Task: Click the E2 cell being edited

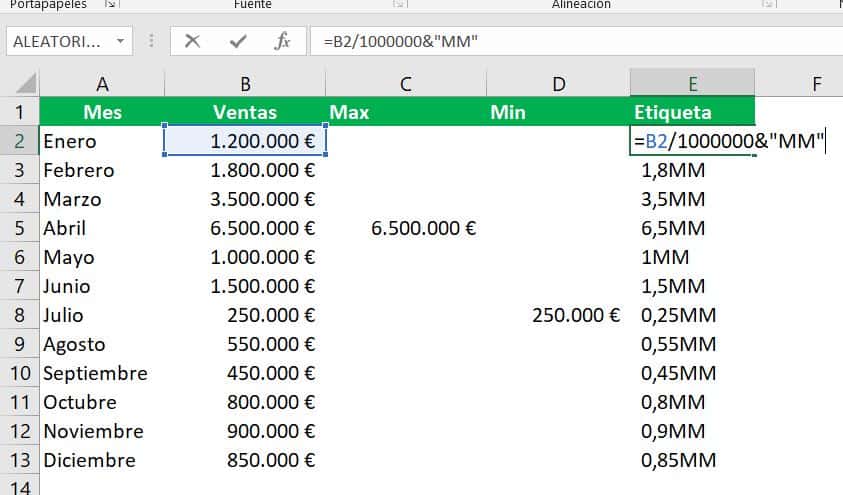Action: pos(692,141)
